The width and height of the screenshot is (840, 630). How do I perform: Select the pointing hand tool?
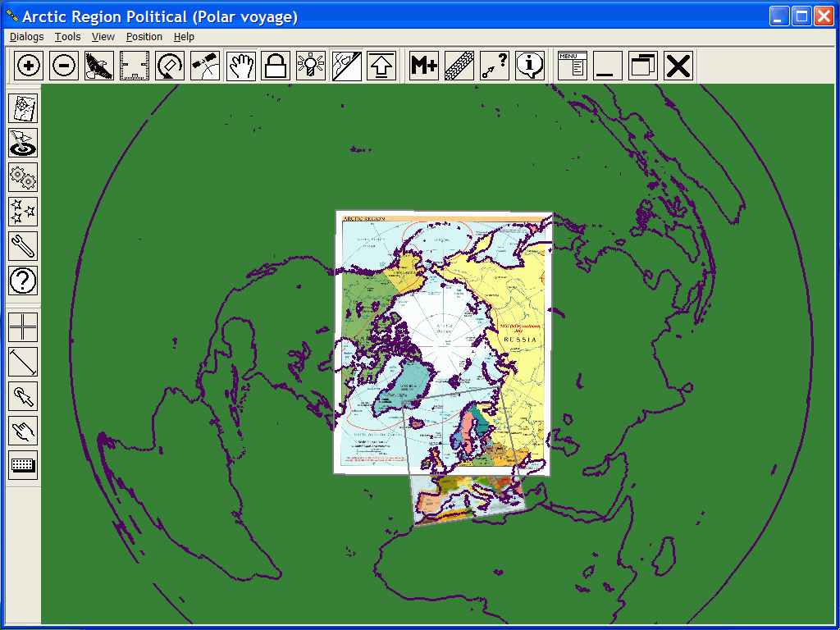pos(23,430)
